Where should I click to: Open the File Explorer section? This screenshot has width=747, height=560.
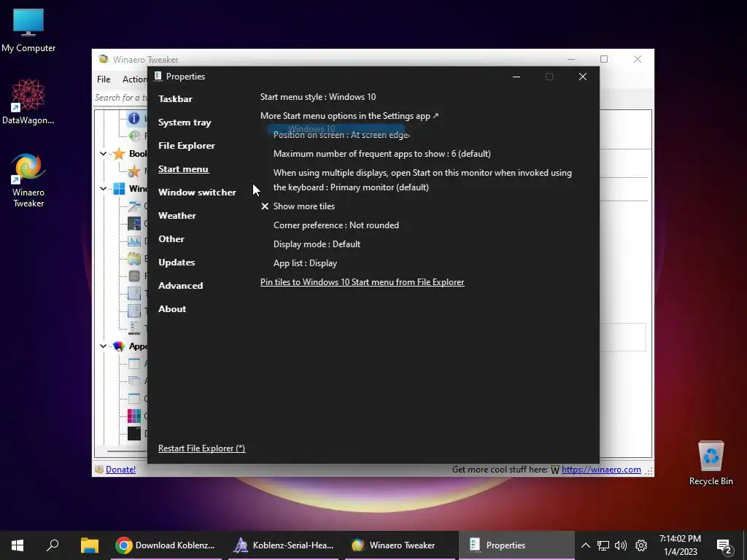(x=186, y=146)
